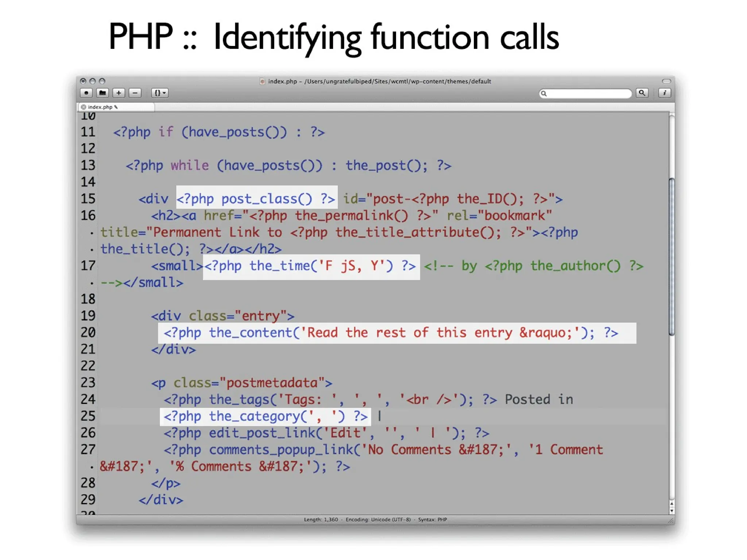Open the folder toolbar button

click(102, 93)
